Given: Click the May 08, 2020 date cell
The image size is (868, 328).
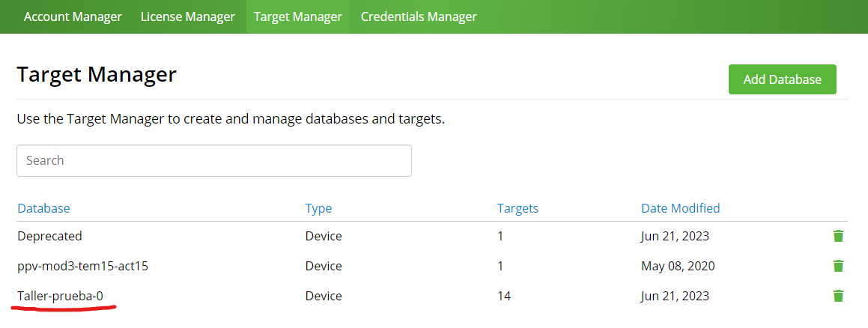Looking at the screenshot, I should pos(678,266).
